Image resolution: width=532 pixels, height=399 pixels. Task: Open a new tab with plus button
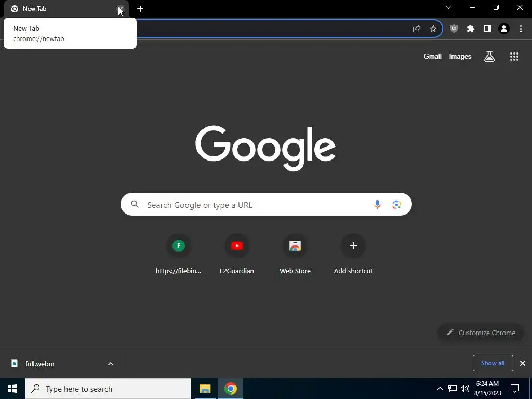tap(140, 9)
